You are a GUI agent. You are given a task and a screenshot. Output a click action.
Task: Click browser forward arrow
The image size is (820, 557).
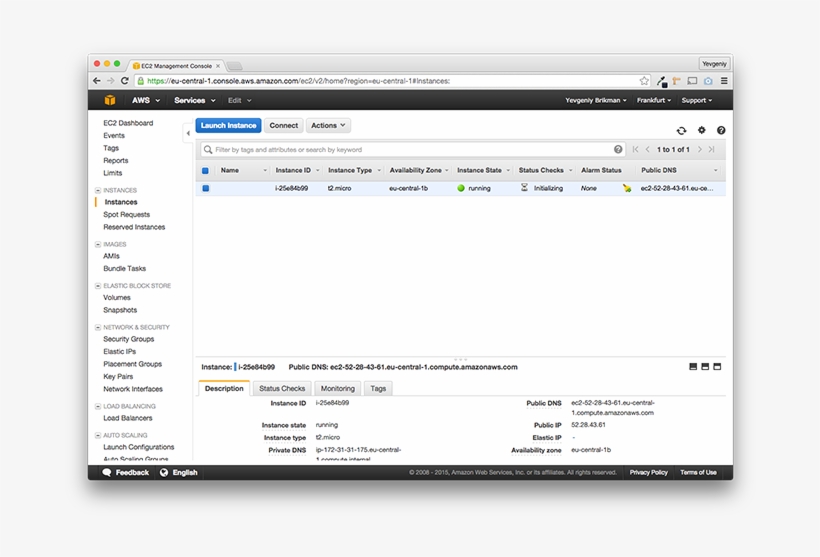tap(110, 81)
